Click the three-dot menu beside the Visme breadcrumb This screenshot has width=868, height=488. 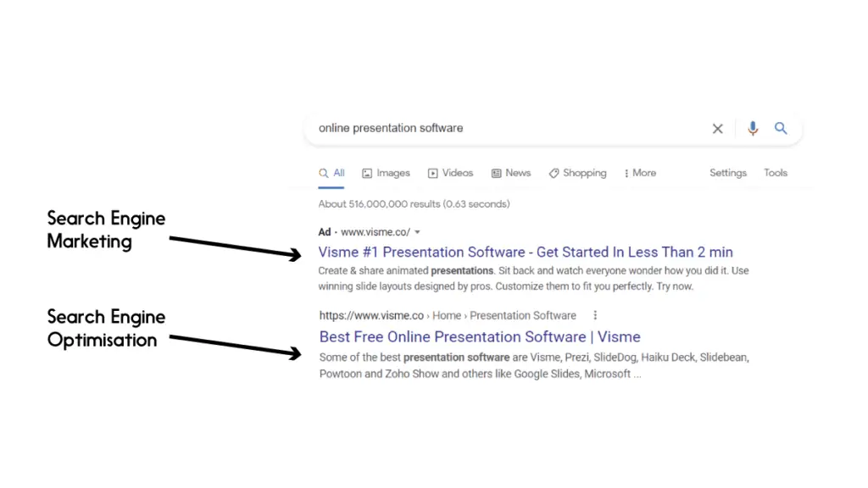click(595, 315)
